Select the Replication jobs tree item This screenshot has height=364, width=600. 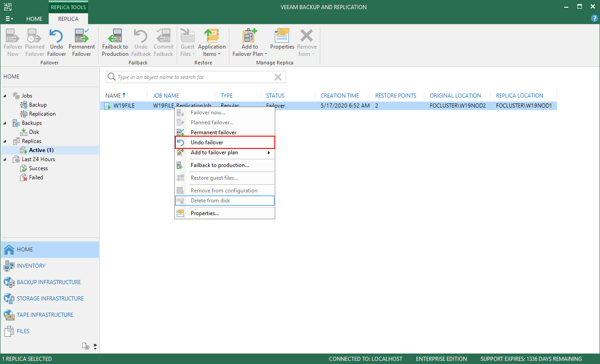(42, 114)
